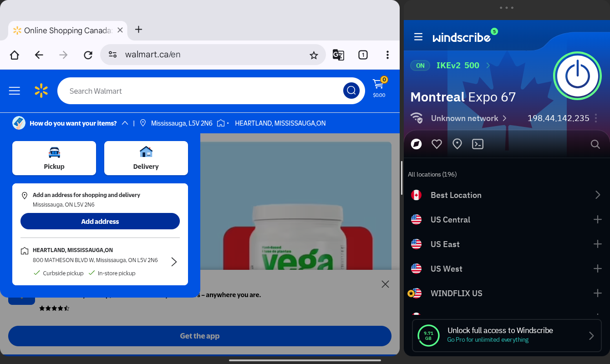Image resolution: width=610 pixels, height=364 pixels.
Task: Click the Add address button
Action: (100, 221)
